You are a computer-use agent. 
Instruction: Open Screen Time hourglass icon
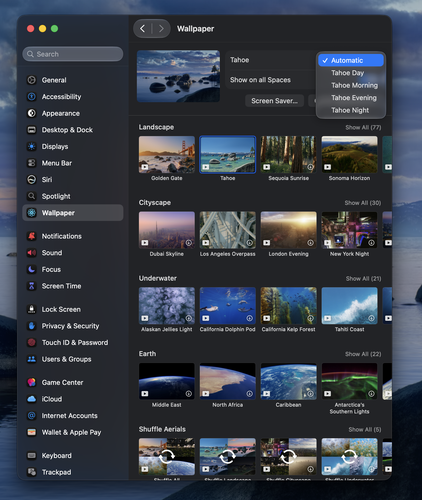coord(32,286)
